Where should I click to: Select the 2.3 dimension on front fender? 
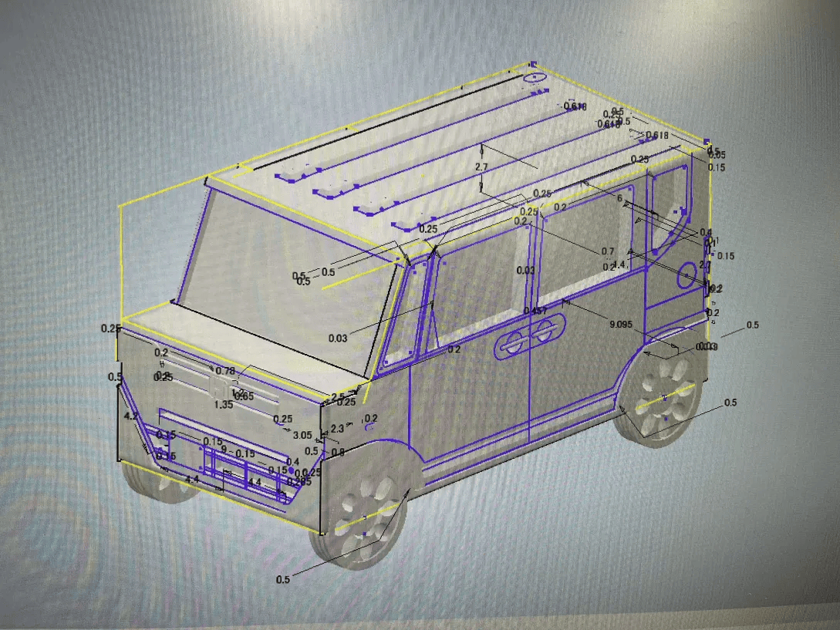(337, 429)
